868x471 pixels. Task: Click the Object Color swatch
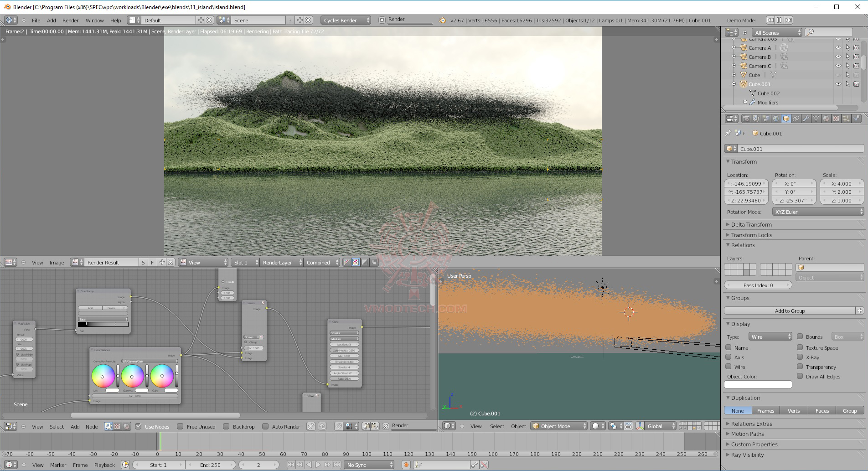pos(758,384)
